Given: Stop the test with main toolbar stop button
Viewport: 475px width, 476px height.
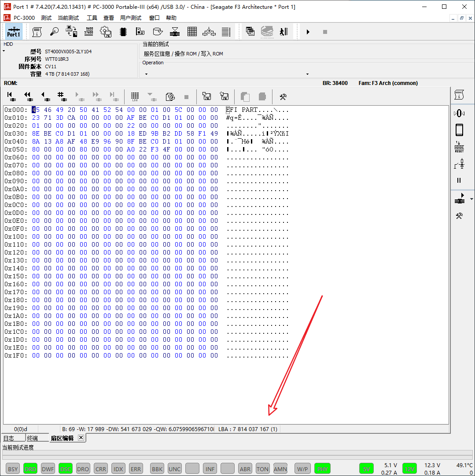Looking at the screenshot, I should (x=325, y=32).
